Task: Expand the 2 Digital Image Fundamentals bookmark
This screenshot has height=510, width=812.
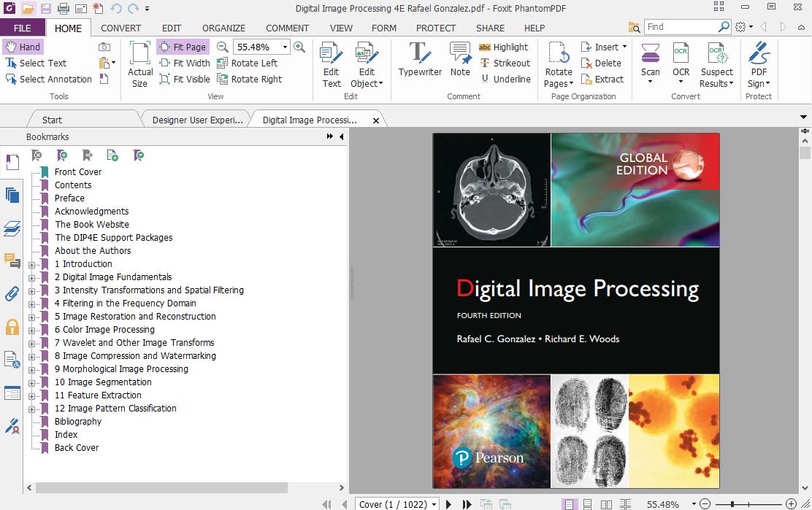Action: 31,278
